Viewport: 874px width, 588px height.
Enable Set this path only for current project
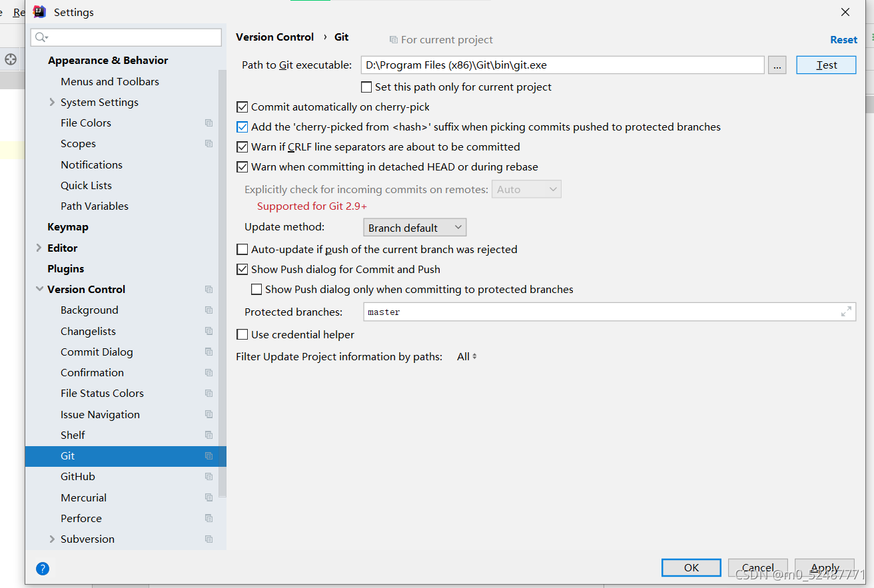point(366,87)
